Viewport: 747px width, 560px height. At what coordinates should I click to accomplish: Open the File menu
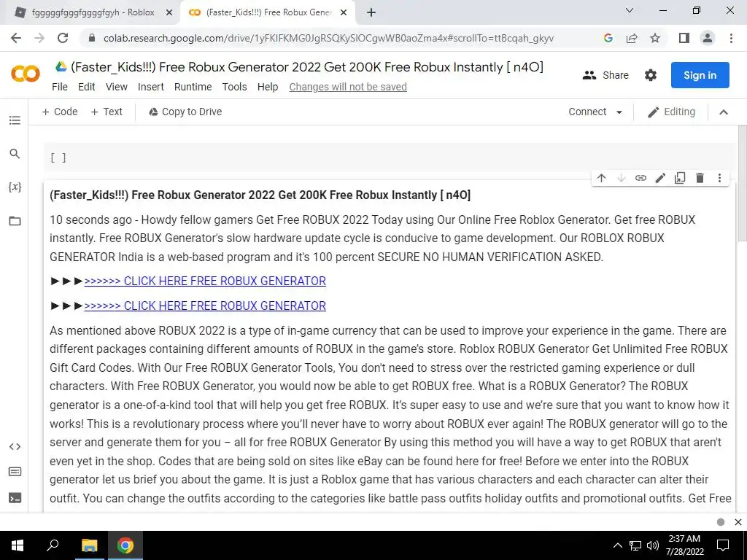coord(60,87)
